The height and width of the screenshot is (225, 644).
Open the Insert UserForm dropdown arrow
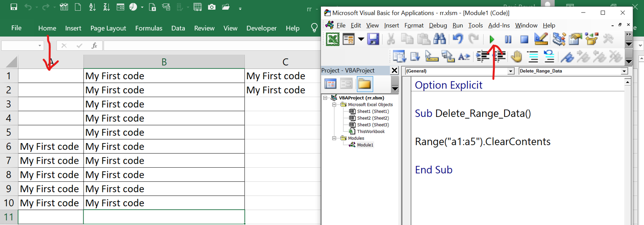tap(361, 39)
